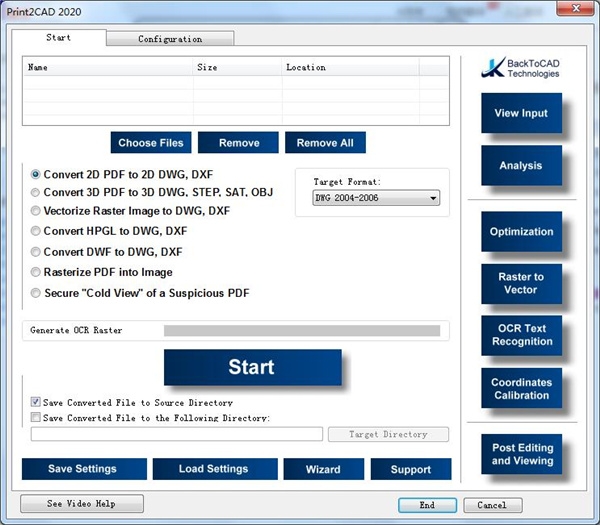
Task: Click the Generate OCR Raster progress bar
Action: coord(301,331)
